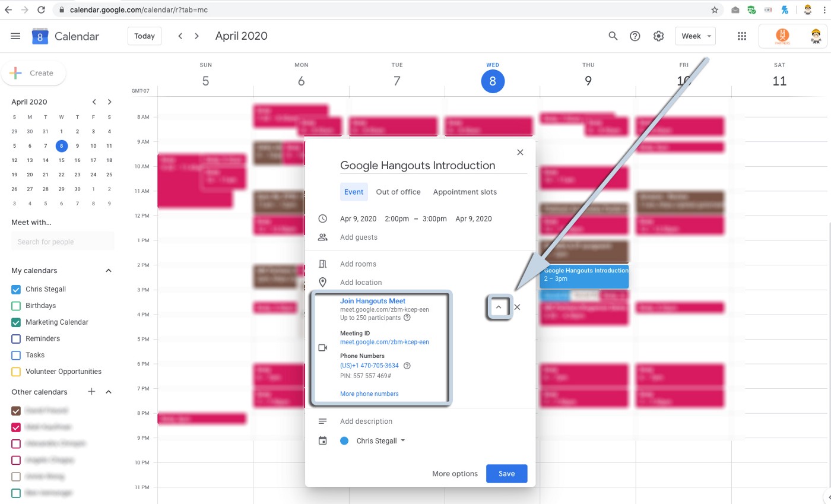Select the Event tab

(354, 192)
